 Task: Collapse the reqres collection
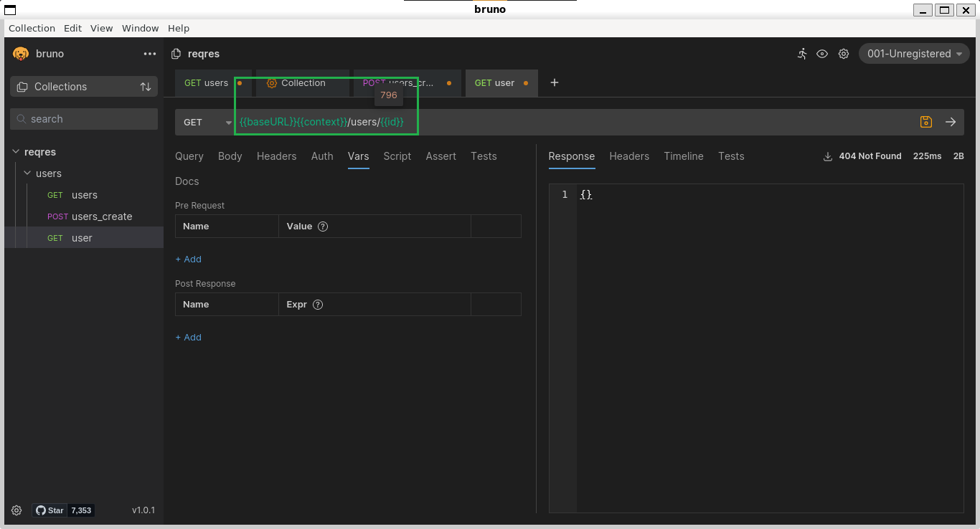[x=16, y=151]
